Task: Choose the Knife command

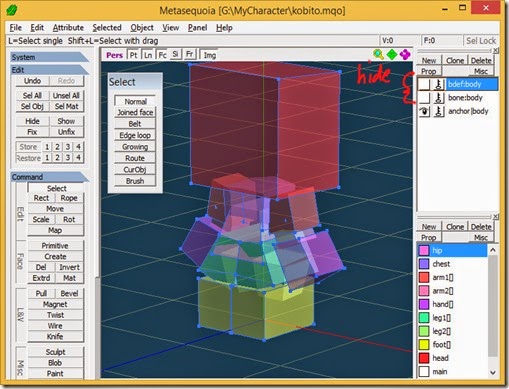Action: click(55, 336)
